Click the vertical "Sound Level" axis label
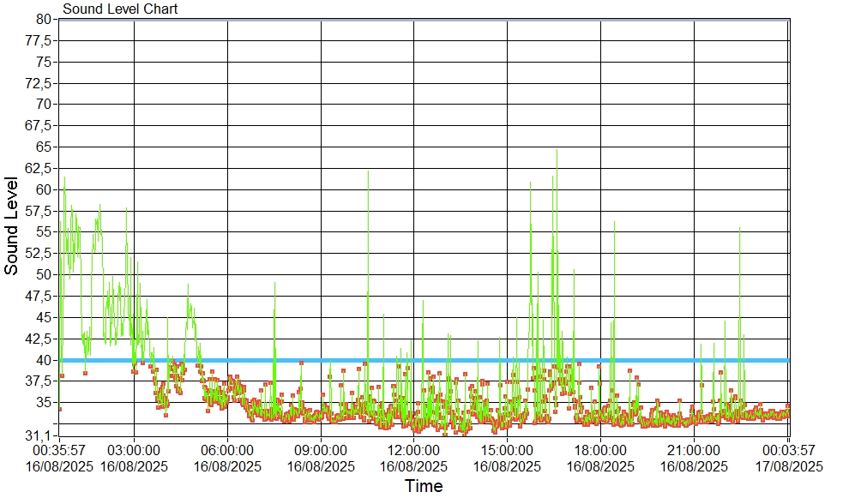This screenshot has width=849, height=504. (x=12, y=226)
